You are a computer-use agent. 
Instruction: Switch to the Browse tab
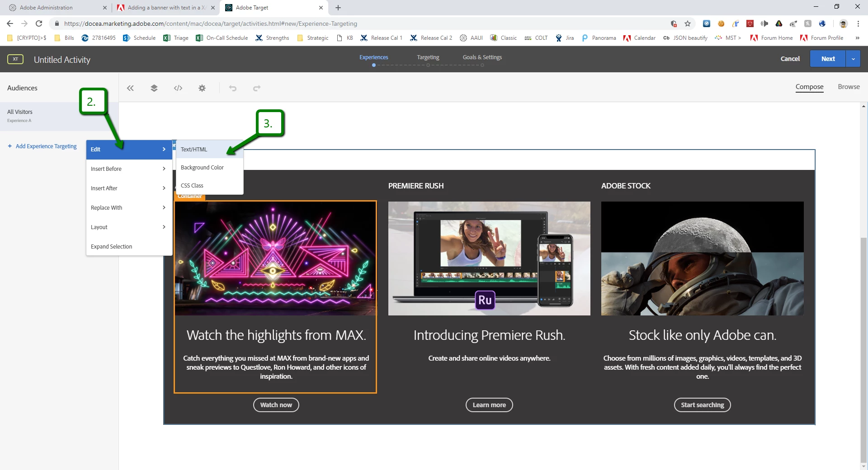click(849, 87)
